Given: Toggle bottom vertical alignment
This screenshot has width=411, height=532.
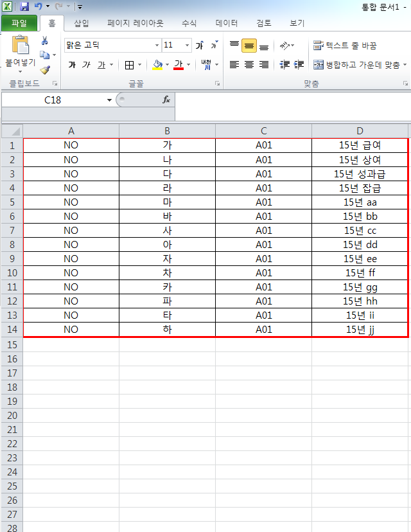Looking at the screenshot, I should coord(264,46).
